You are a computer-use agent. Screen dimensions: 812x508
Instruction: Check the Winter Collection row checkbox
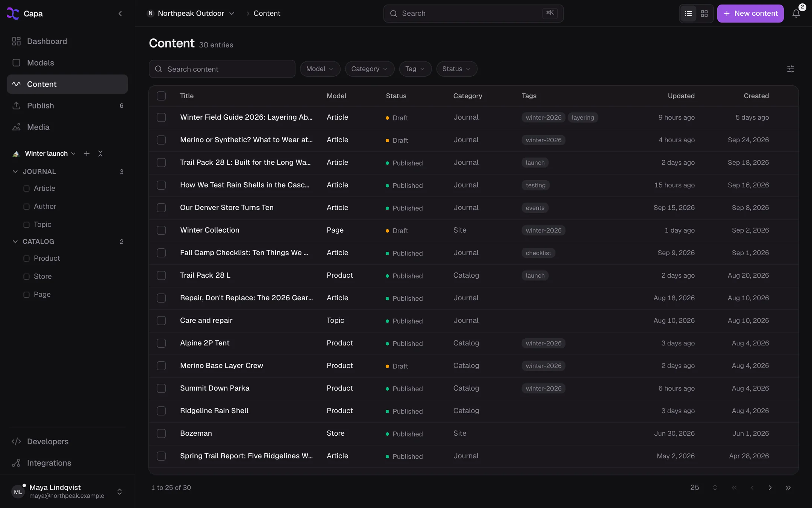(161, 230)
